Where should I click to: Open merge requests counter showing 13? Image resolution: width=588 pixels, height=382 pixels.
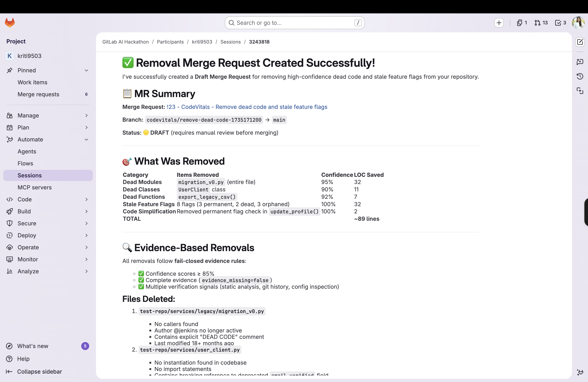(541, 23)
